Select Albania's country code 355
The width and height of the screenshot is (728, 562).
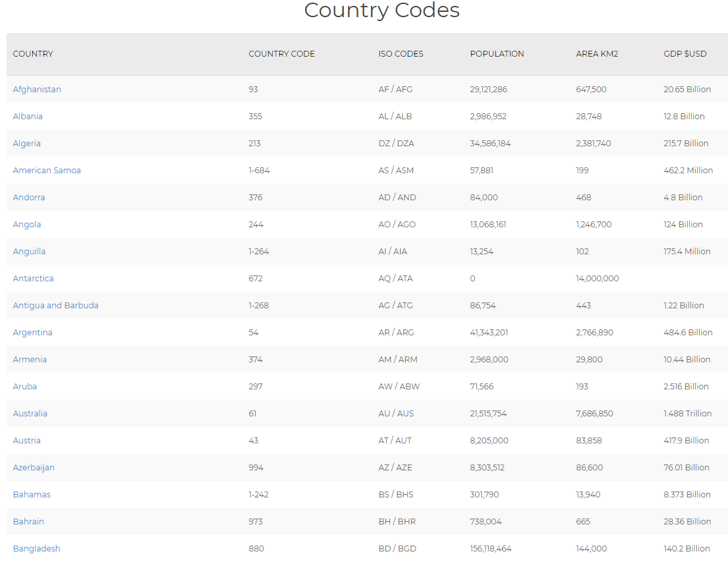click(255, 116)
